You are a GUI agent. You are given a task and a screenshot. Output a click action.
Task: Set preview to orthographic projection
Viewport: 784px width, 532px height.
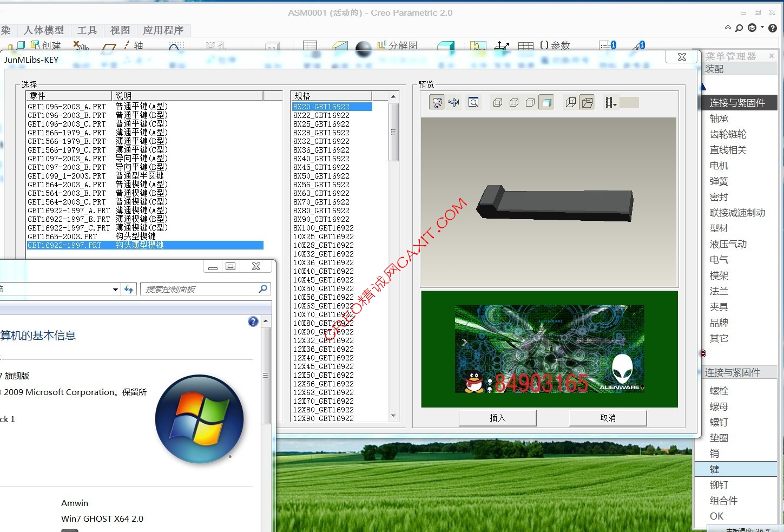click(x=570, y=102)
